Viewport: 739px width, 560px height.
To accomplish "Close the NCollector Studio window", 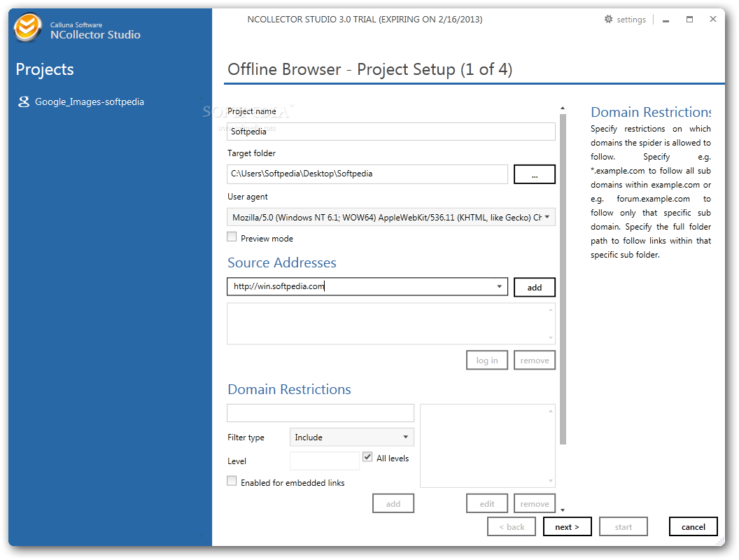I will pos(713,19).
